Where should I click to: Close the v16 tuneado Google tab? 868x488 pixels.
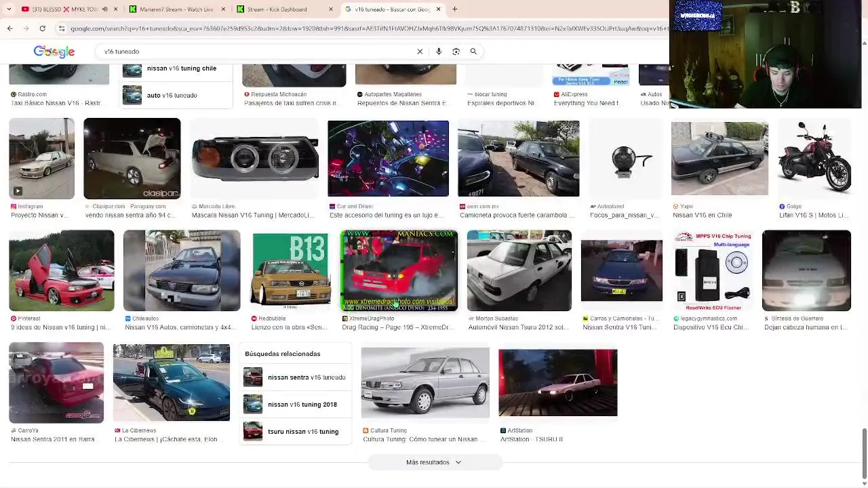(438, 9)
